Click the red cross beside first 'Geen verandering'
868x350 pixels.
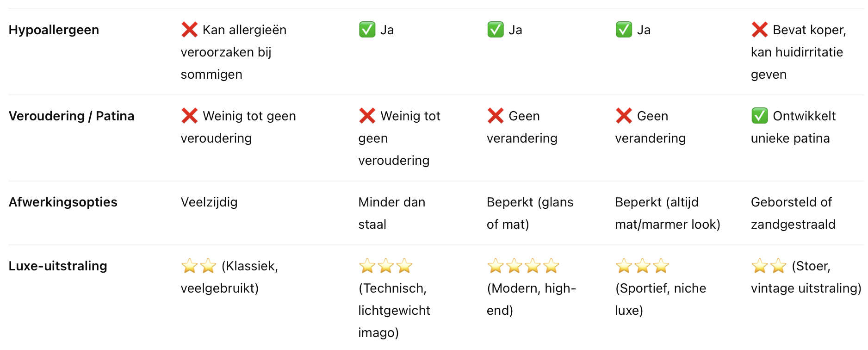496,116
